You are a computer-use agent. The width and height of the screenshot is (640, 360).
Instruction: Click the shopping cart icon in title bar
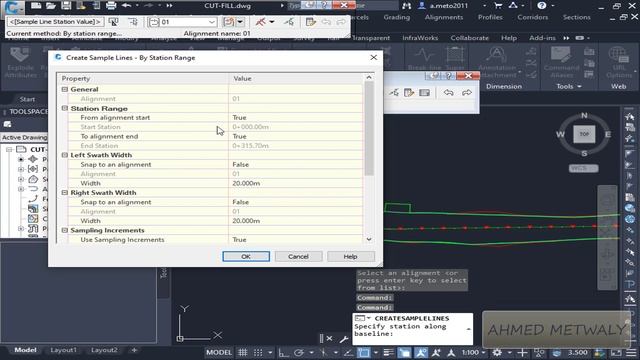tap(498, 6)
